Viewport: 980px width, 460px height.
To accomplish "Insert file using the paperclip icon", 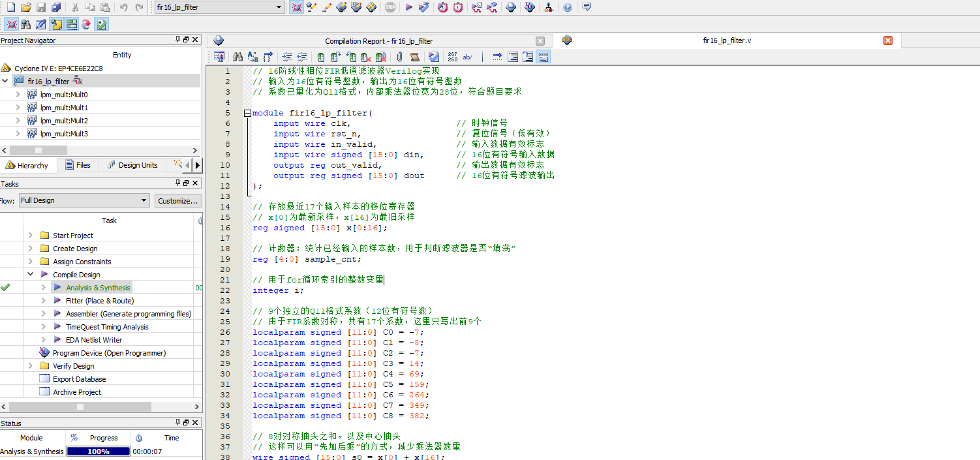I will [x=399, y=57].
